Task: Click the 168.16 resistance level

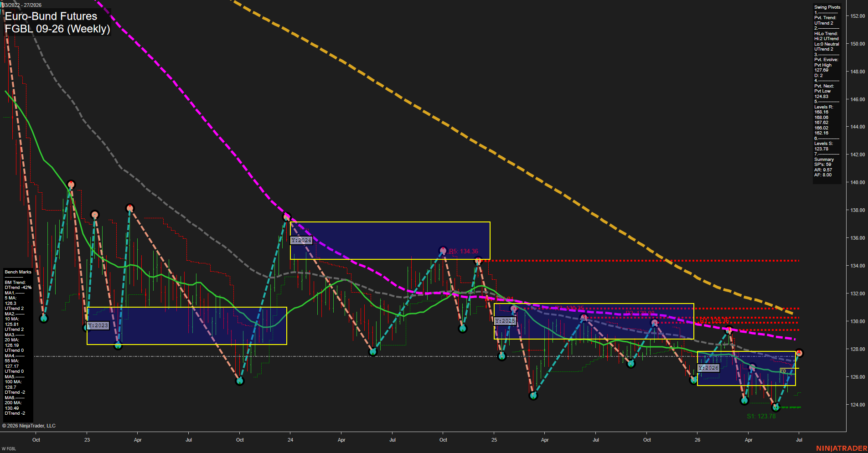Action: point(821,112)
